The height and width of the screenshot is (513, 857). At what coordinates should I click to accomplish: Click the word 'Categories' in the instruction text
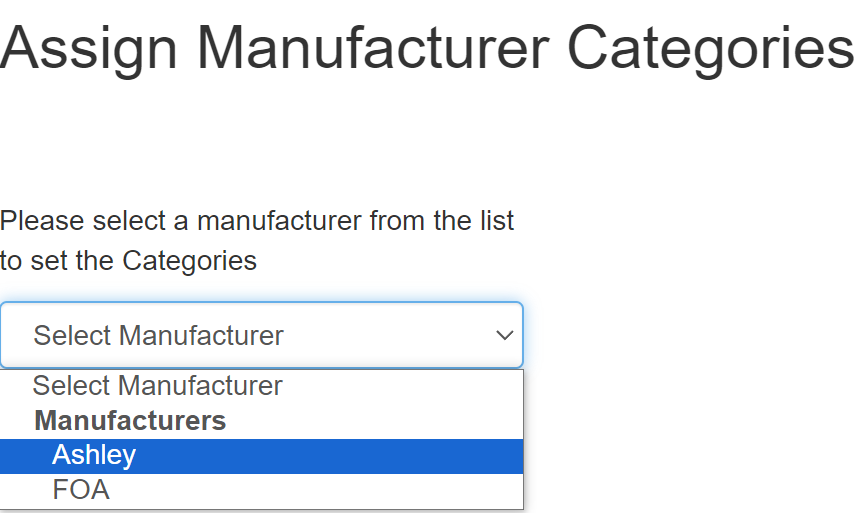pos(189,261)
